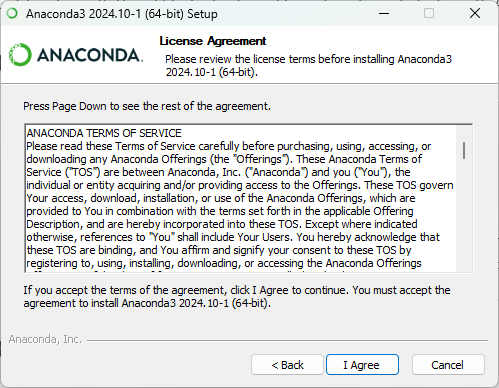Close the Anaconda3 Setup window
Viewport: 499px width, 388px height.
click(475, 14)
